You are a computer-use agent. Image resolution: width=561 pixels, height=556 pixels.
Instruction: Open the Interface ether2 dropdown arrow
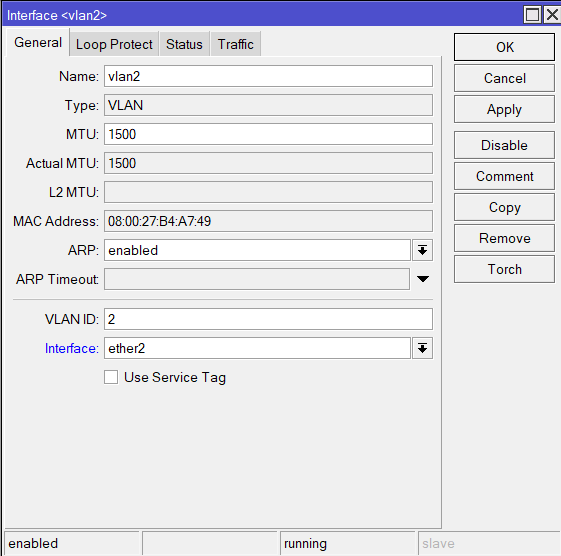(x=422, y=348)
